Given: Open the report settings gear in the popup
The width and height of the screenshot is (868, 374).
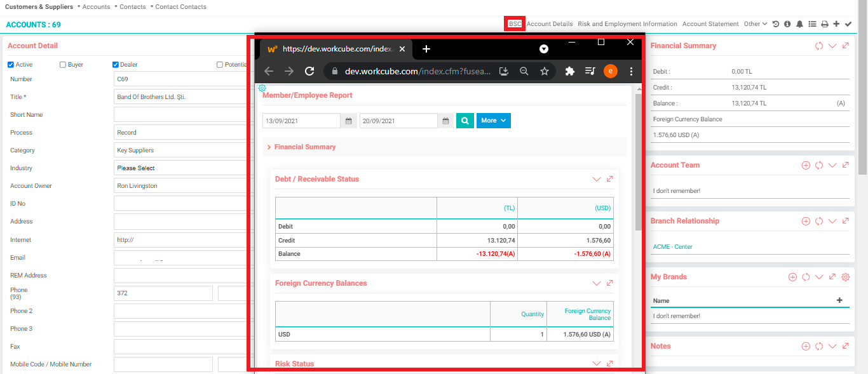Looking at the screenshot, I should click(262, 88).
